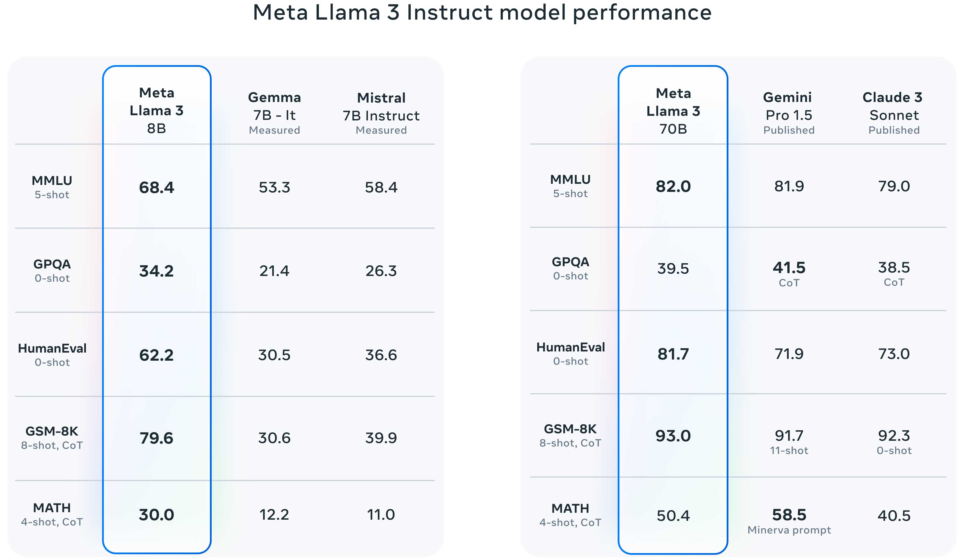
Task: Click the 79.6 GSM-8K score
Action: (157, 438)
